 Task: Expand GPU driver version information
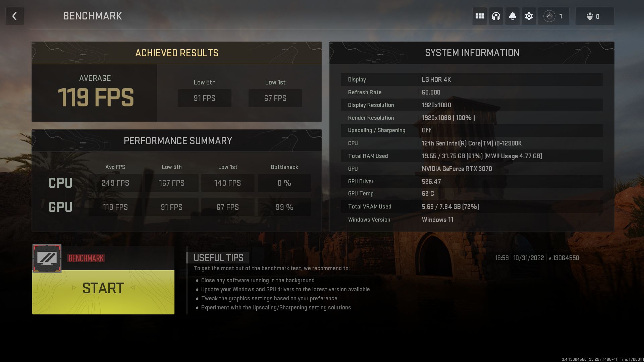472,181
